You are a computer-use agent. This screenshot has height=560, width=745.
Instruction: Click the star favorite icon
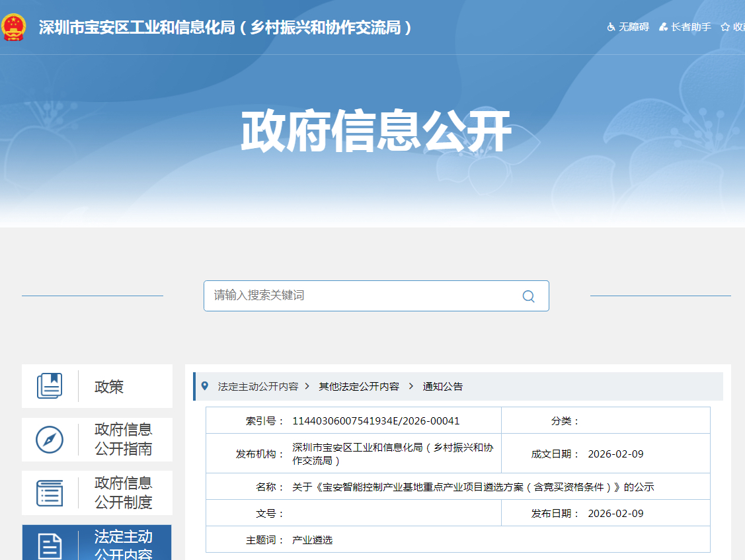[x=725, y=27]
